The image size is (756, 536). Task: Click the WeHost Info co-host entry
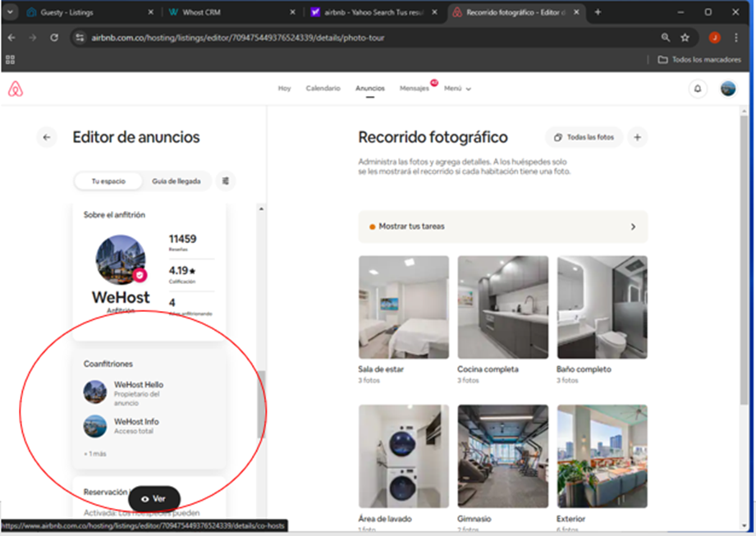point(121,426)
